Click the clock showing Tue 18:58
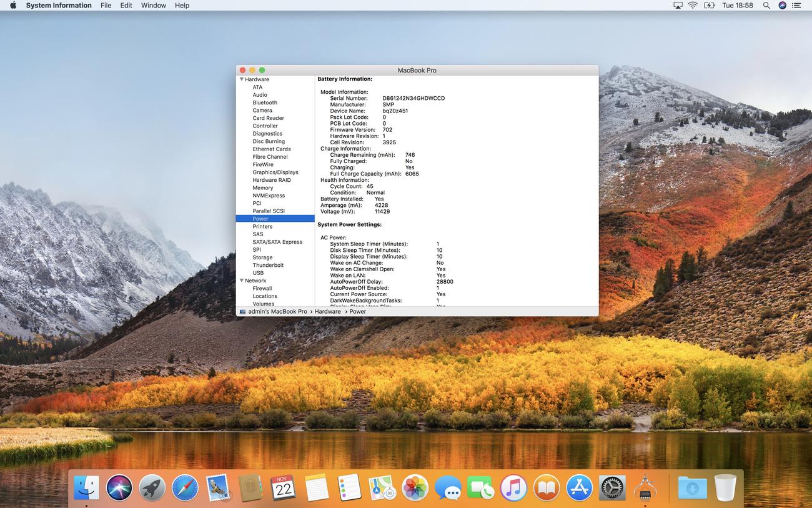The width and height of the screenshot is (812, 508). point(738,5)
